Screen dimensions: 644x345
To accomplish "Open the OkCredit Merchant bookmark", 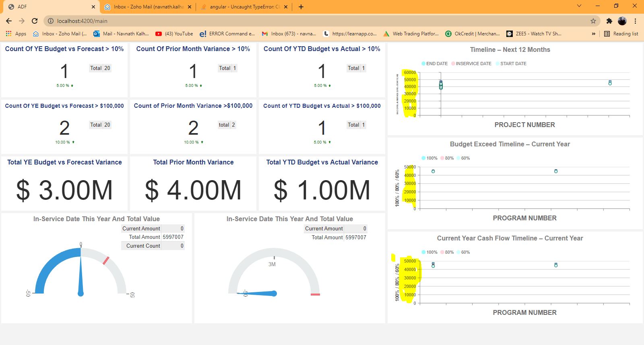I will tap(473, 34).
